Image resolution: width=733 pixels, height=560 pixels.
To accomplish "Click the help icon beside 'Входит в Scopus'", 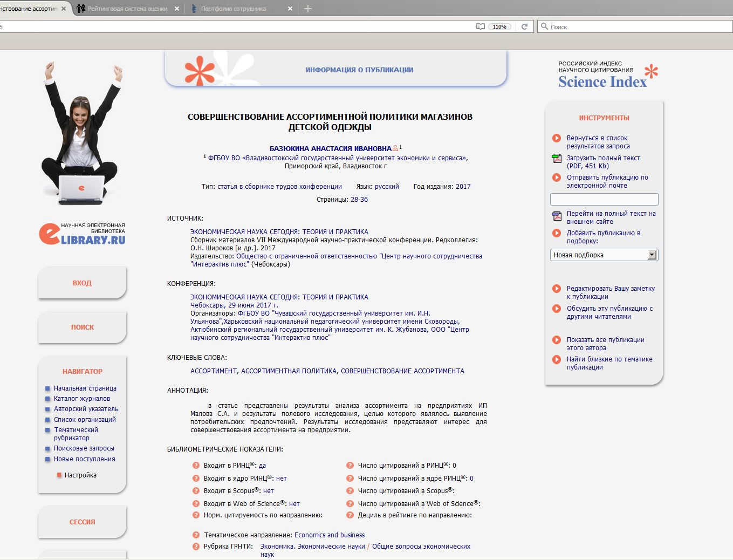I will [x=196, y=491].
